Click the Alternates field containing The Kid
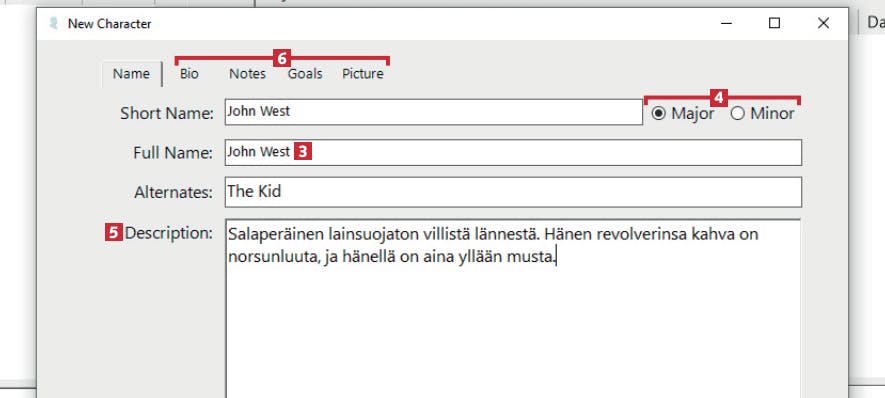This screenshot has height=398, width=885. point(513,192)
